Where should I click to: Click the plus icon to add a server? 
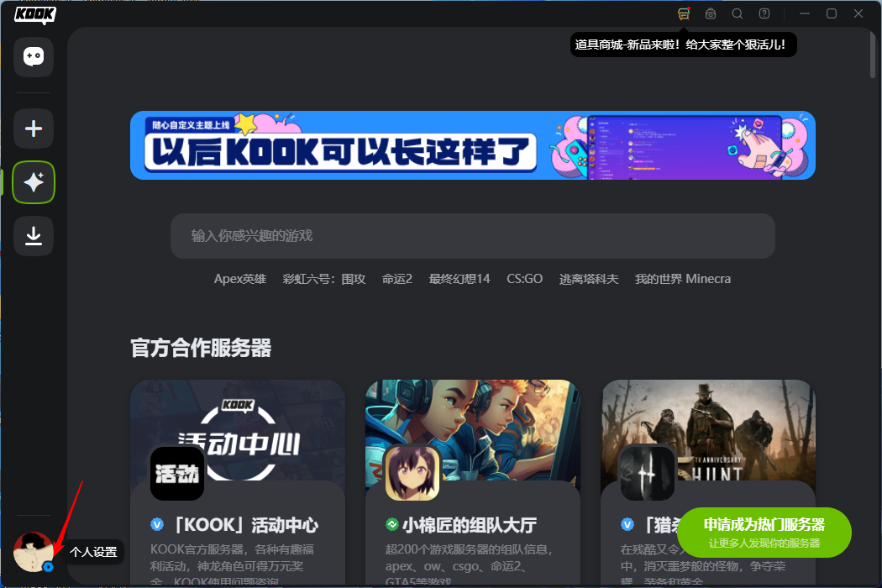coord(34,129)
